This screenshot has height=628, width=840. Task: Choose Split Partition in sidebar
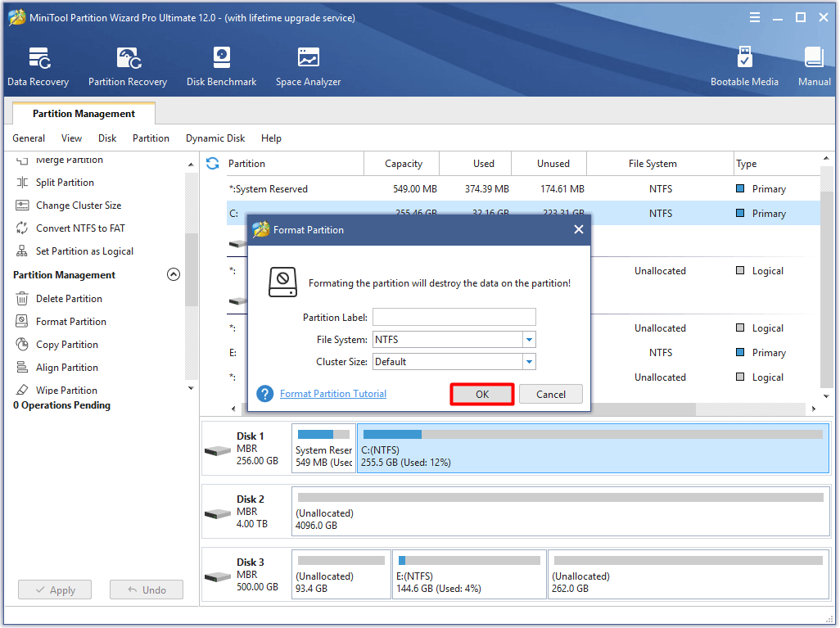(65, 183)
